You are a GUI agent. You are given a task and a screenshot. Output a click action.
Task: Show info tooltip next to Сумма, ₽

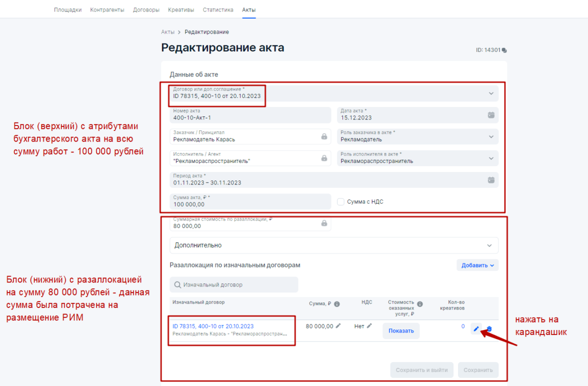tap(337, 304)
